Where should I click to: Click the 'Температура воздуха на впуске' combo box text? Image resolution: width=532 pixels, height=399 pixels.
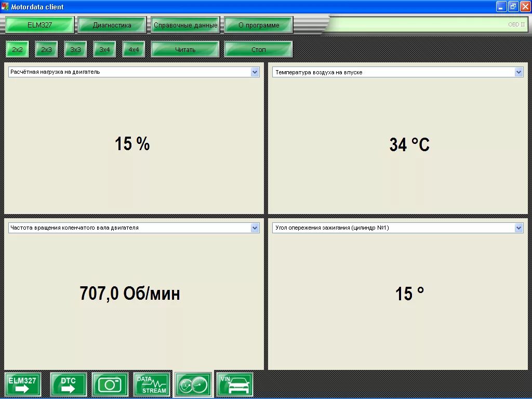(x=318, y=72)
